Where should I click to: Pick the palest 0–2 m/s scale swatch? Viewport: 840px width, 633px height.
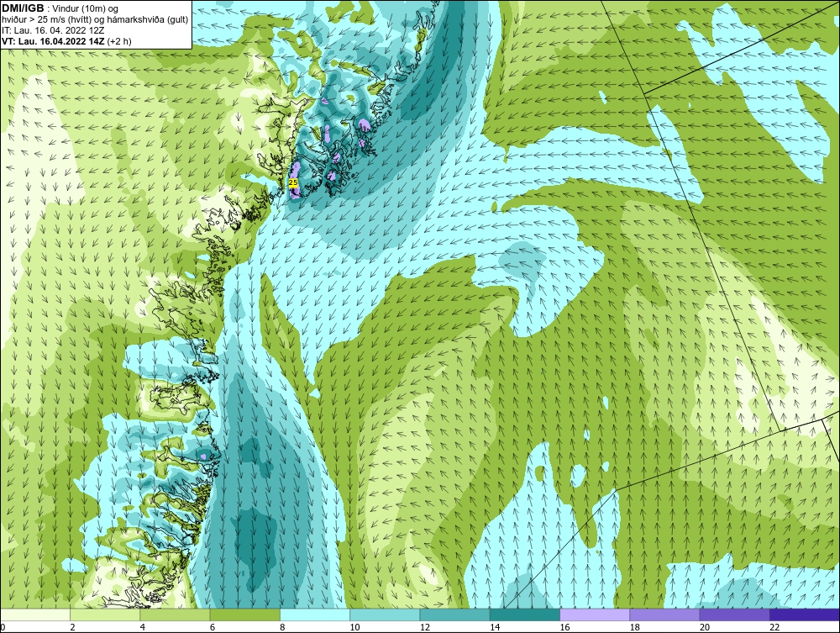(x=34, y=615)
